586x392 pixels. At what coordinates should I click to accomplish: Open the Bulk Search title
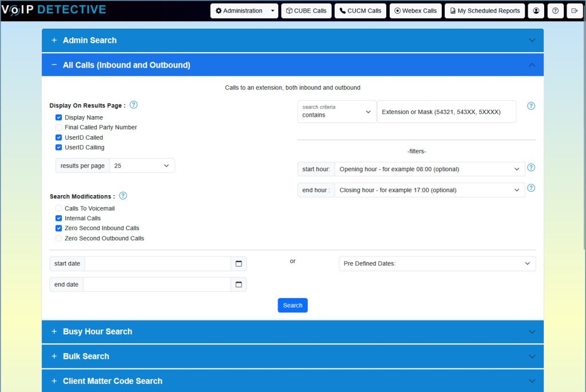(86, 356)
